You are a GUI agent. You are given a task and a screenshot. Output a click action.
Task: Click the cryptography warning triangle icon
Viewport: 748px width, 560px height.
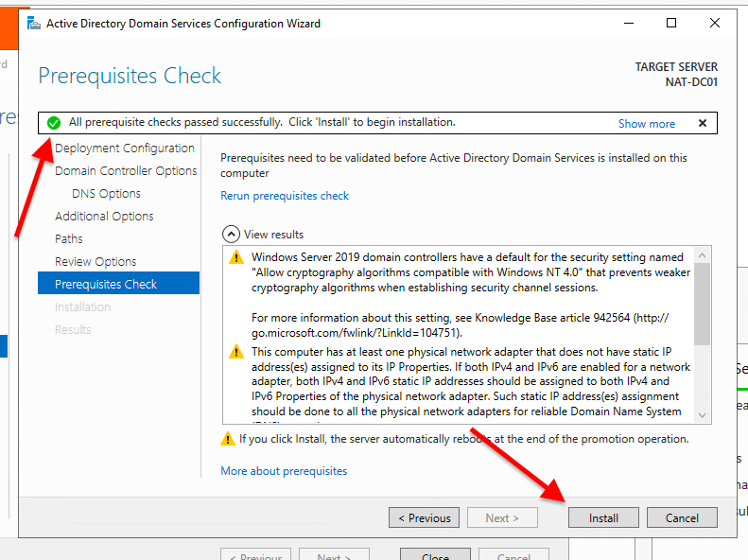(236, 257)
